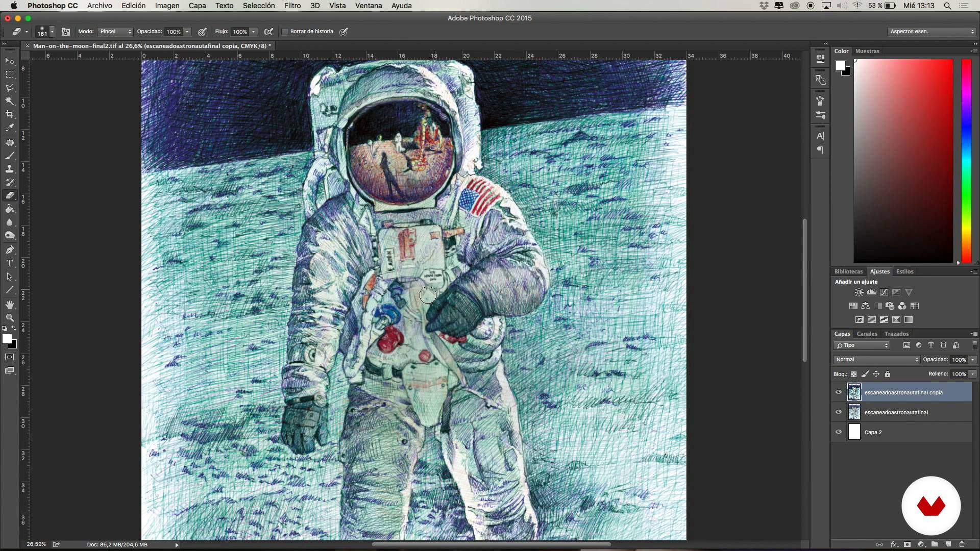980x551 pixels.
Task: Delete layer with trash icon
Action: 962,544
